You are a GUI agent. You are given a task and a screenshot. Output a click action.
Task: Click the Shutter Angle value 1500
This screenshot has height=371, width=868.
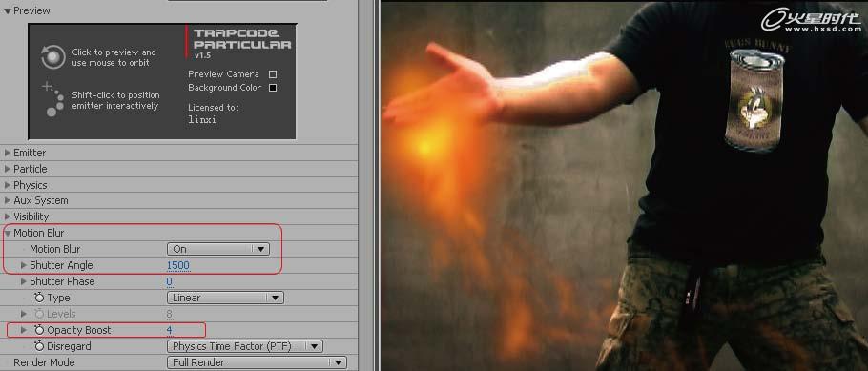point(177,265)
